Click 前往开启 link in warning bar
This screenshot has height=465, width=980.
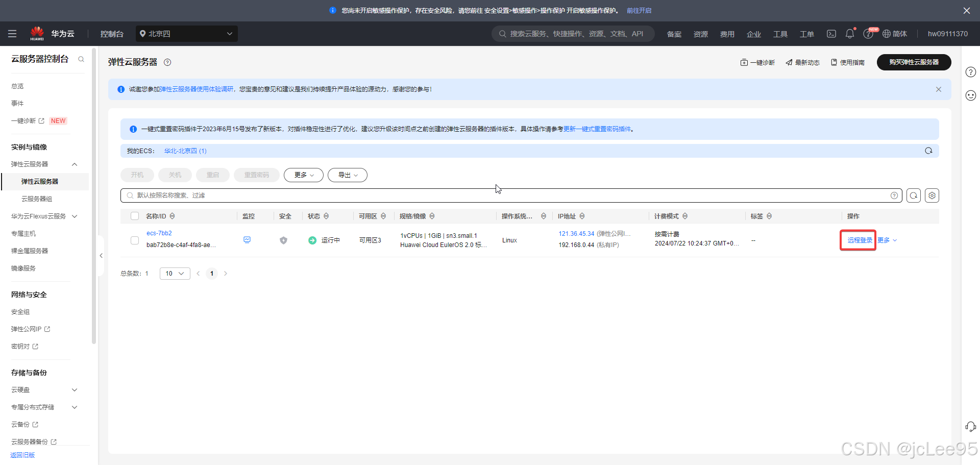click(639, 11)
